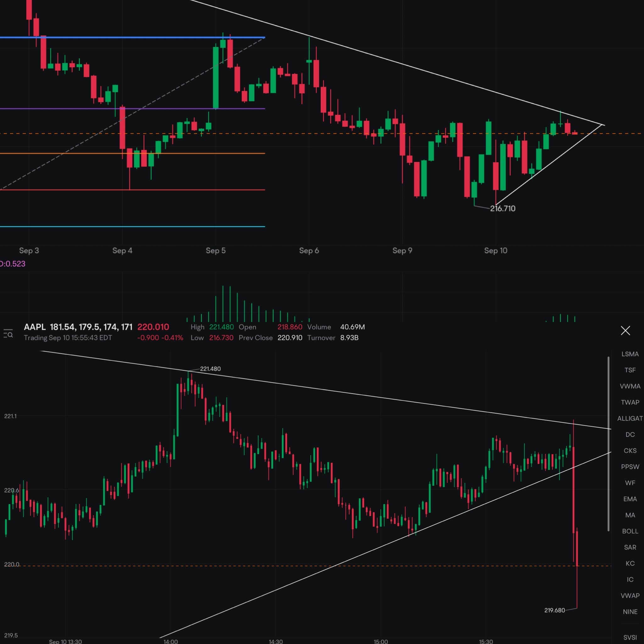Viewport: 644px width, 644px height.
Task: Enable the EMA indicator
Action: click(630, 499)
